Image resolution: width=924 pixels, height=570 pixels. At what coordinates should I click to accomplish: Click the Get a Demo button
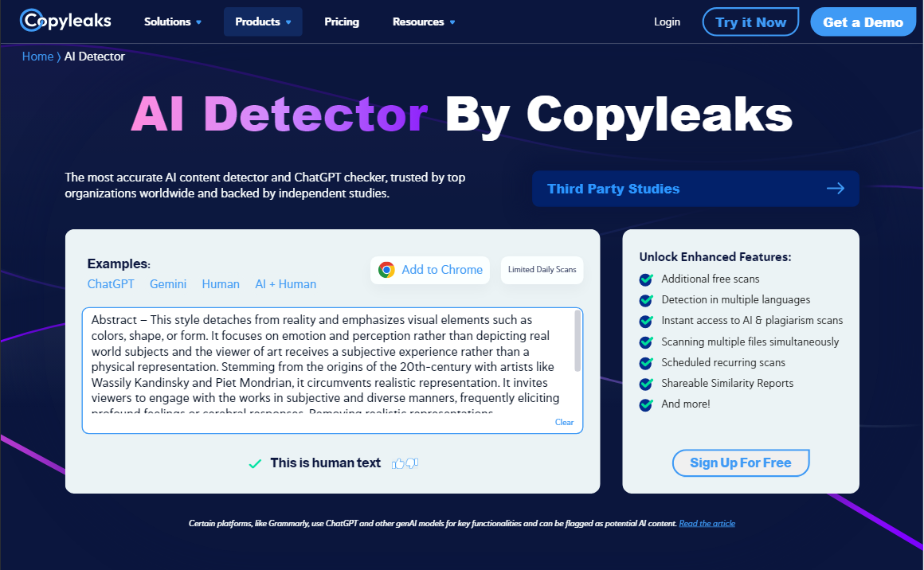point(863,21)
